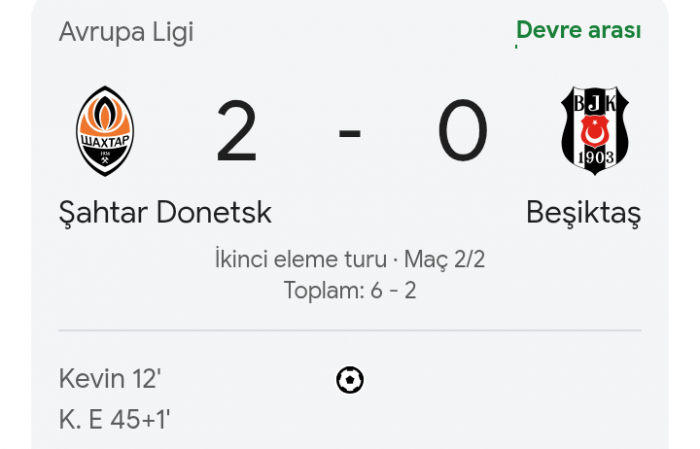This screenshot has height=449, width=700.
Task: Click Shakhtar's score number 2
Action: click(237, 131)
